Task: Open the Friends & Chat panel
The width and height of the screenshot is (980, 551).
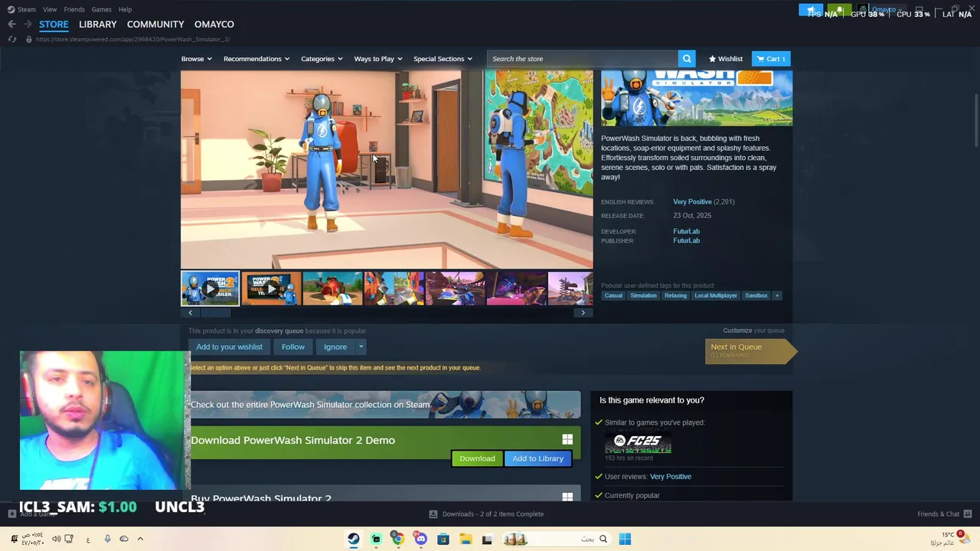Action: point(944,514)
